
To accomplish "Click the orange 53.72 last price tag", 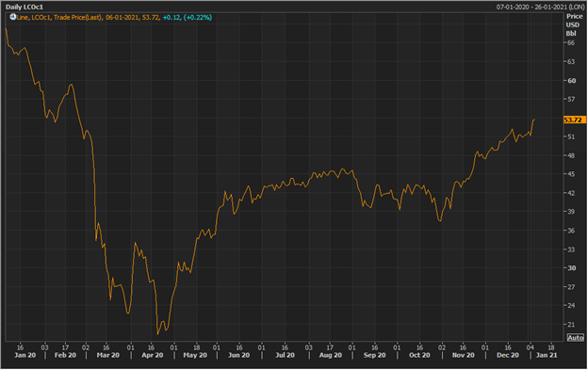I will 574,120.
